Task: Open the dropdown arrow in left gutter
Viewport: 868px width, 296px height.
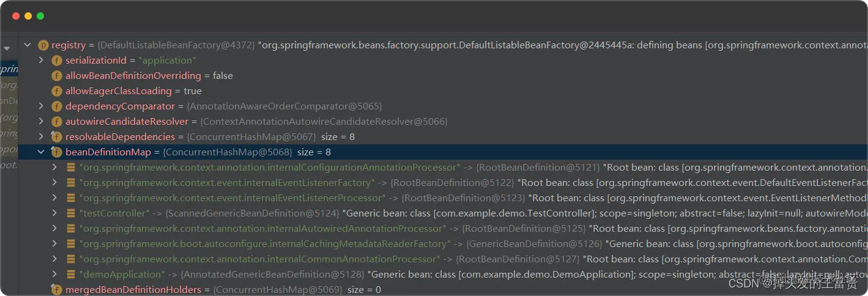Action: 7,48
